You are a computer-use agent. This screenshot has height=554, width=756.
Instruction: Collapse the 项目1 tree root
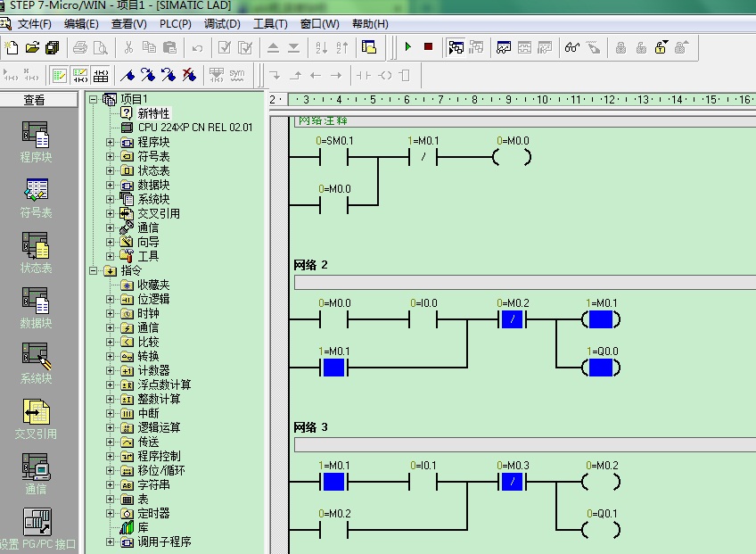click(x=93, y=99)
